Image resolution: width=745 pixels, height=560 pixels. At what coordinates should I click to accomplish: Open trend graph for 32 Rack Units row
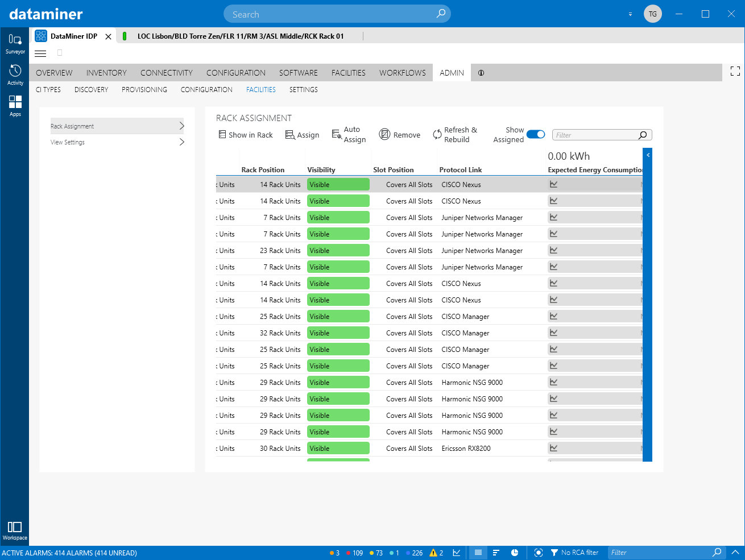click(553, 333)
